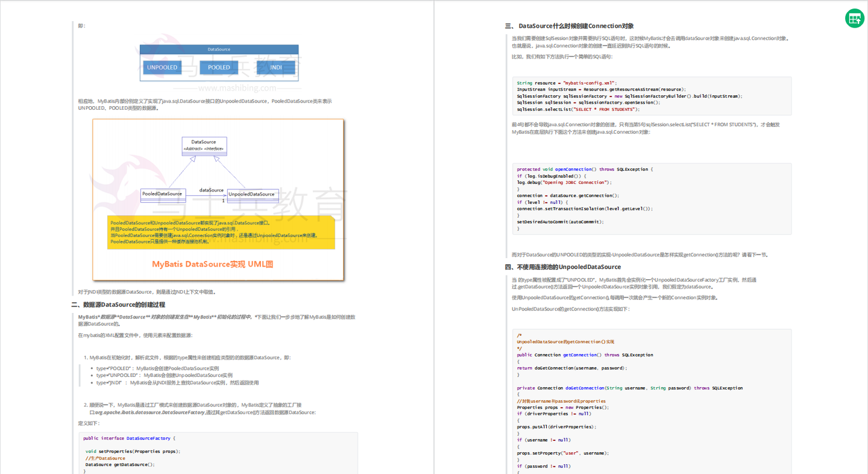This screenshot has height=474, width=868.
Task: Click heading '三、DataSource什么时候创建Connection对象'
Action: coord(569,26)
